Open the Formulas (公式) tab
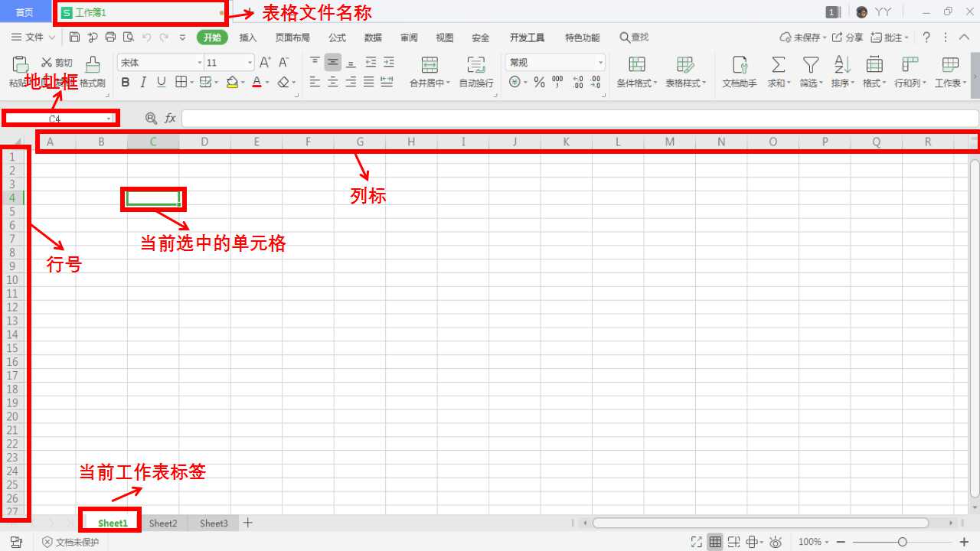Viewport: 980px width, 551px height. click(337, 37)
